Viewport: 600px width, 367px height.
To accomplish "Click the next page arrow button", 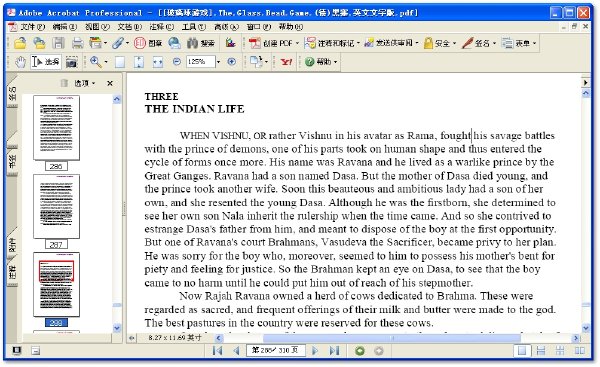I will [315, 351].
